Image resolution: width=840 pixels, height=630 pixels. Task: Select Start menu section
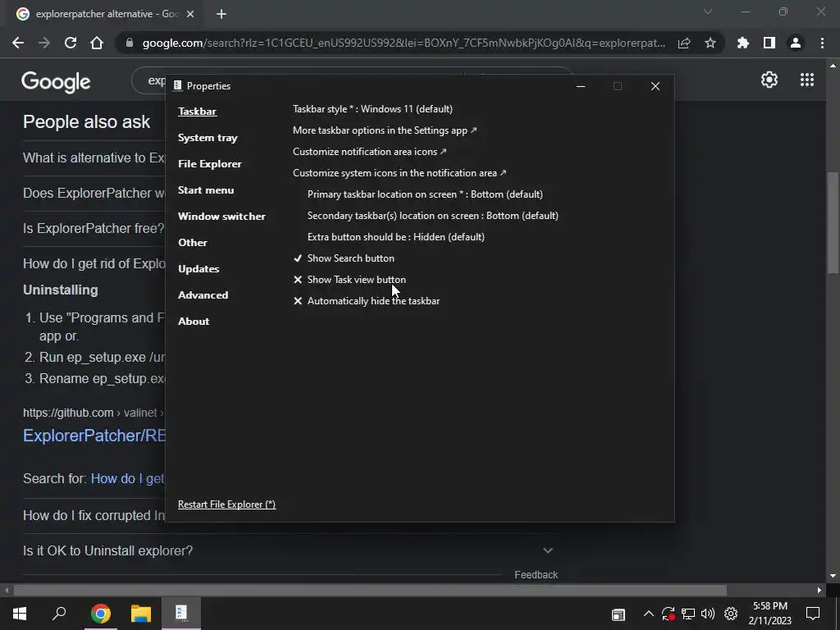tap(206, 190)
